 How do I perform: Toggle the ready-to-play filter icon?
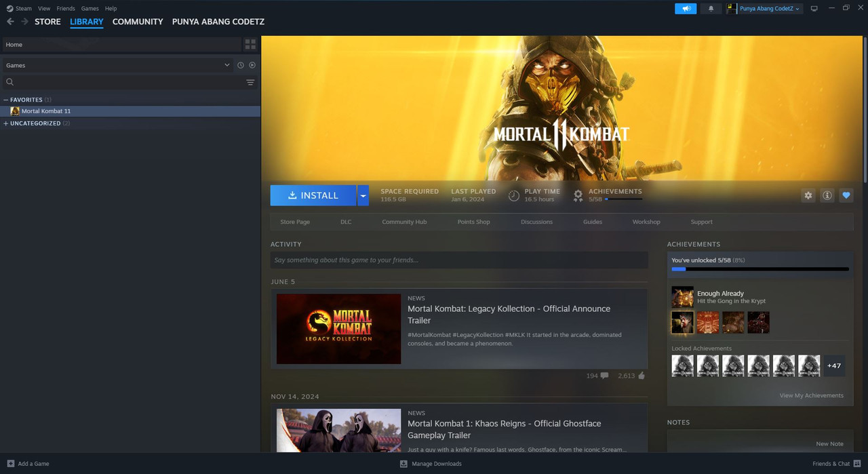tap(252, 65)
